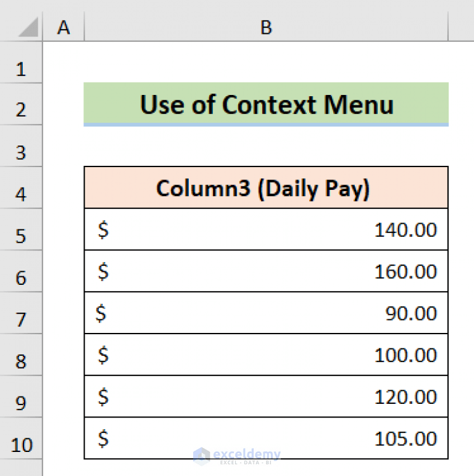The height and width of the screenshot is (476, 474).
Task: Click the cell containing 100.00
Action: pos(266,355)
